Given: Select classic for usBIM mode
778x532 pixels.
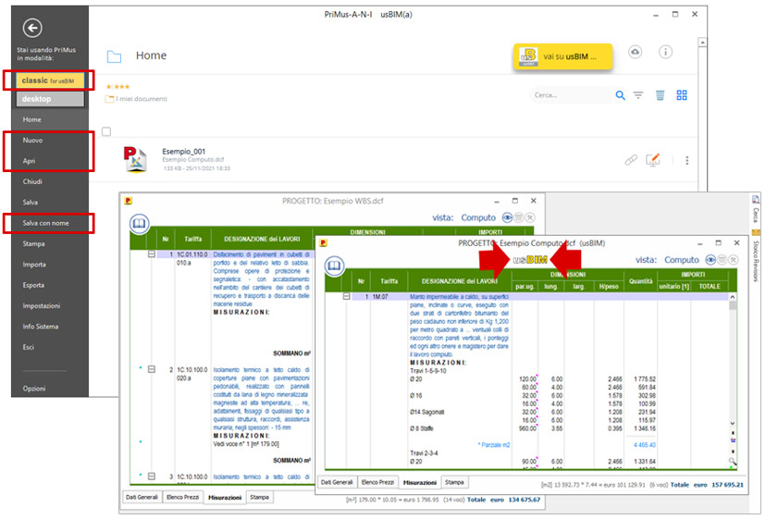Looking at the screenshot, I should [50, 80].
